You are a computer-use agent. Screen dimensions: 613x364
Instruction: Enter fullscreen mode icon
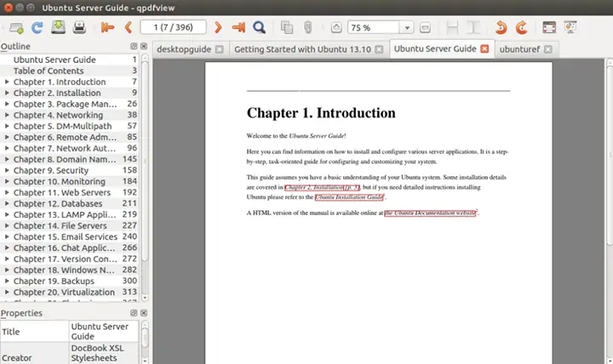click(x=549, y=27)
